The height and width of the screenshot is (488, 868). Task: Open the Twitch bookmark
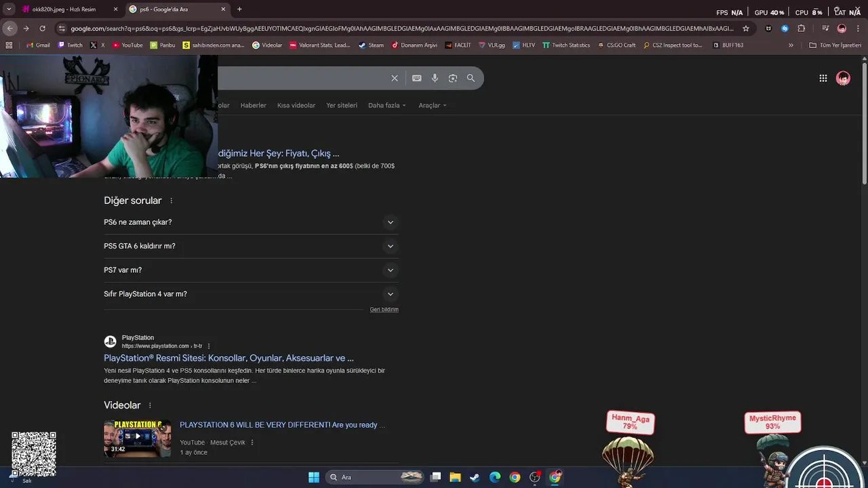pyautogui.click(x=70, y=45)
